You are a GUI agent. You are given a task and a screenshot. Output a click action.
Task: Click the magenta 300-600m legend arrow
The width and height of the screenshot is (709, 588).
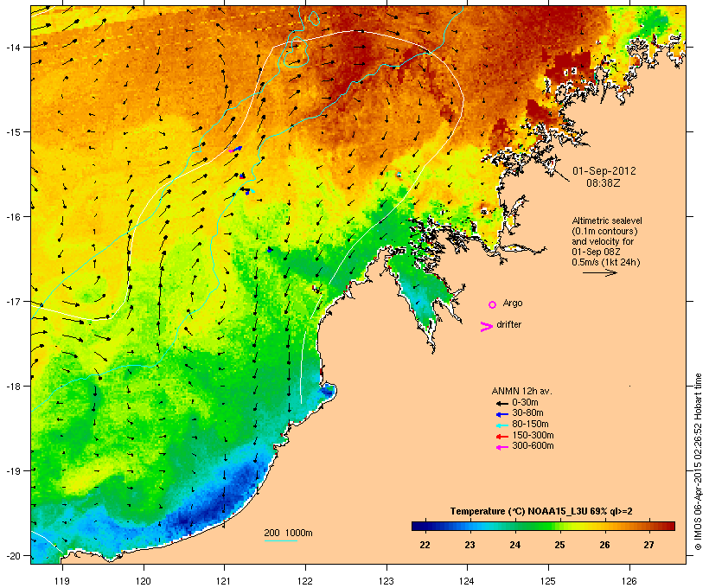click(502, 447)
